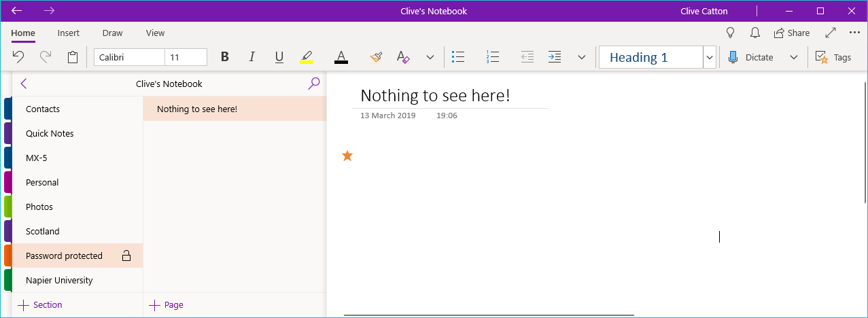Click the Calibri font name box

pyautogui.click(x=129, y=57)
